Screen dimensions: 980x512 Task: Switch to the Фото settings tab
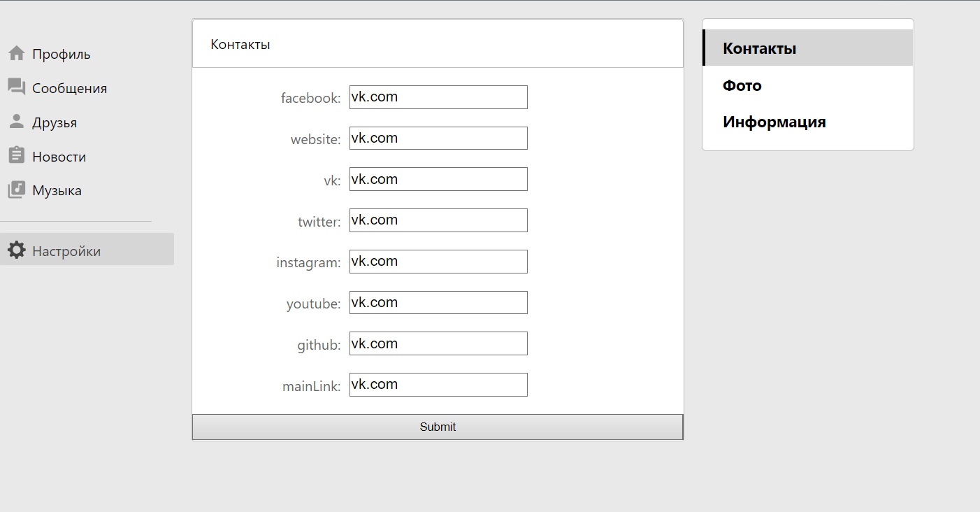[807, 85]
